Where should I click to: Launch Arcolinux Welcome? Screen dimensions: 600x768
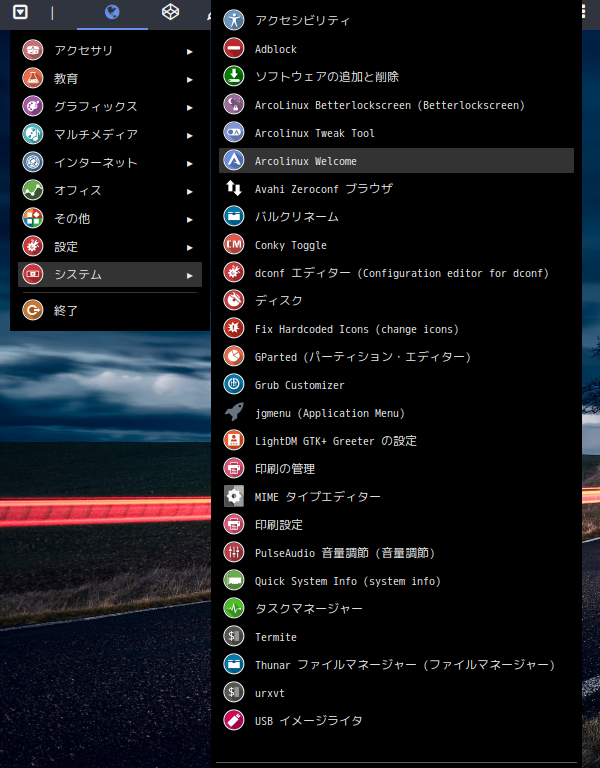tap(396, 161)
